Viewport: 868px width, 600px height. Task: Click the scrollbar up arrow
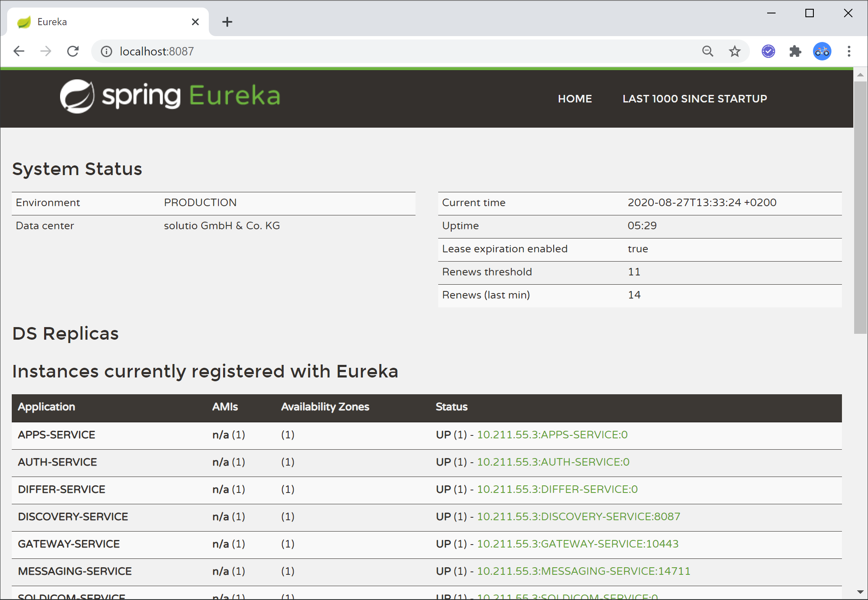pyautogui.click(x=860, y=75)
